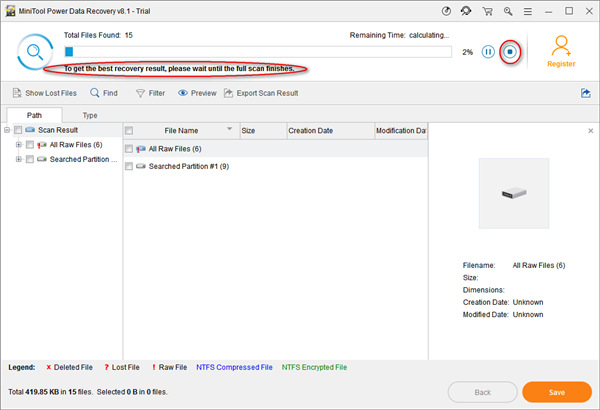
Task: Switch to the Type tab
Action: point(89,115)
